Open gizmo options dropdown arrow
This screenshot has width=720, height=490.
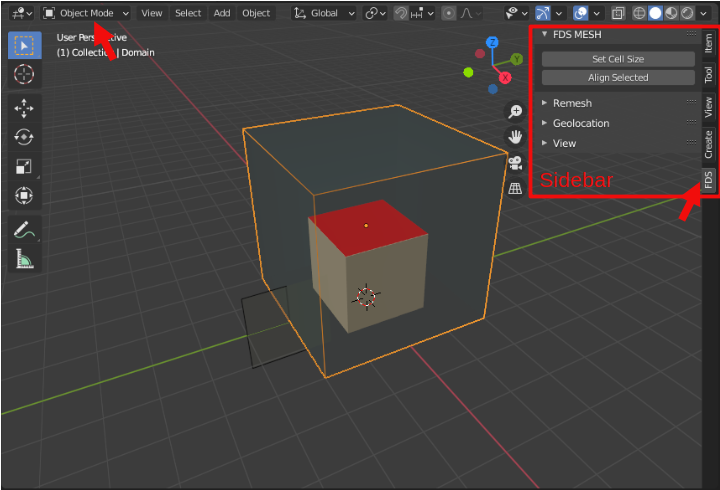coord(559,13)
